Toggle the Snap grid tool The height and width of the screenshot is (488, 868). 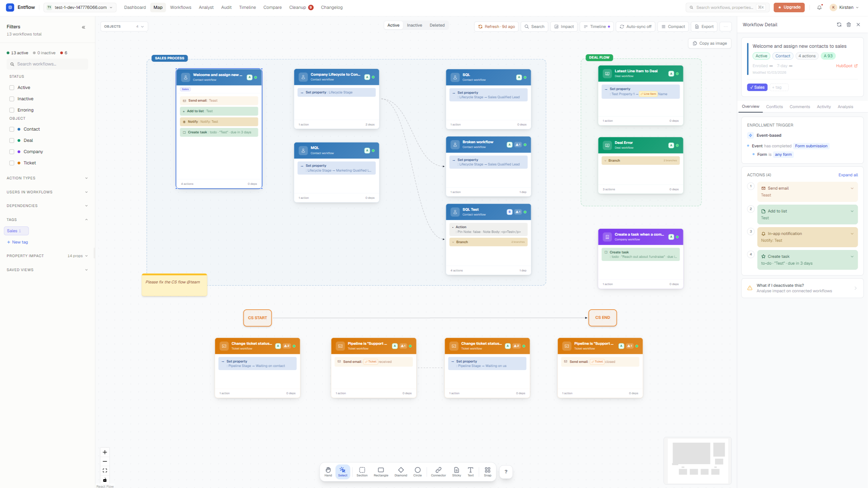pos(487,472)
